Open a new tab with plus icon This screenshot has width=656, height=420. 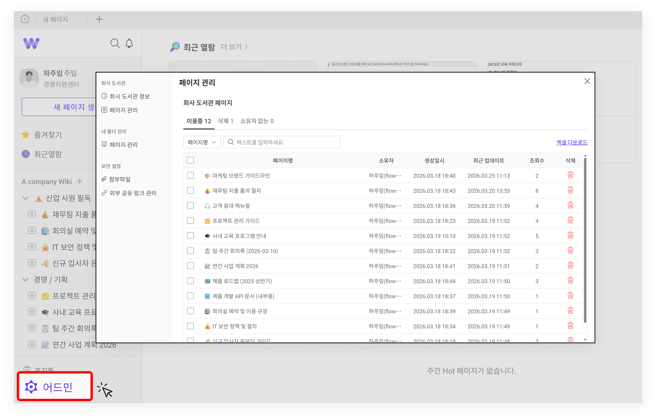(99, 19)
